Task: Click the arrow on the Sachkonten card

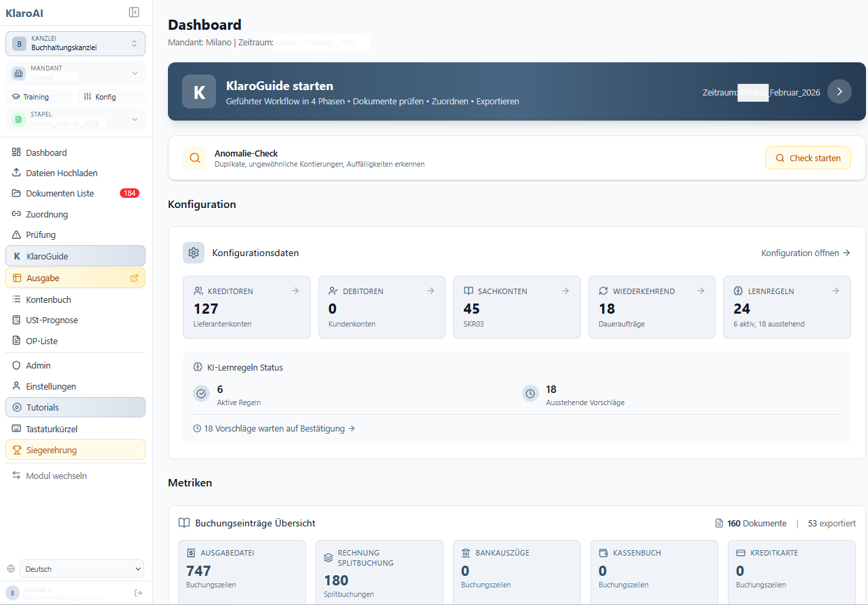Action: pyautogui.click(x=565, y=291)
